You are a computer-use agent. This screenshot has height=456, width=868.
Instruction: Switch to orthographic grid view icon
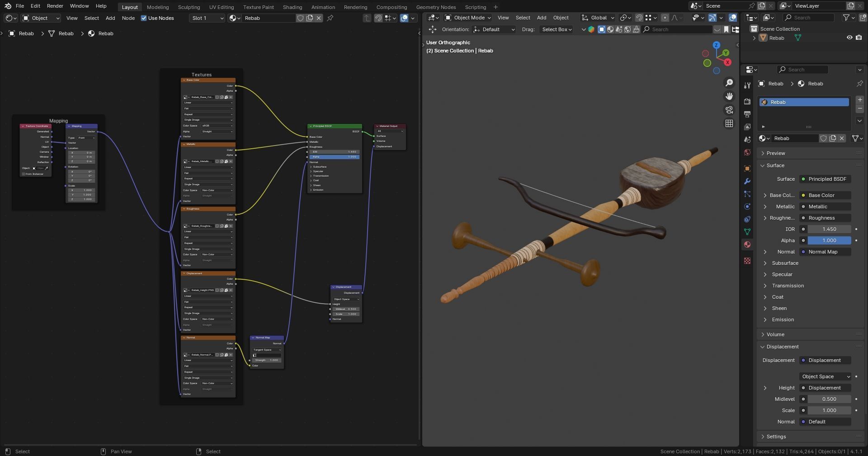(x=729, y=123)
